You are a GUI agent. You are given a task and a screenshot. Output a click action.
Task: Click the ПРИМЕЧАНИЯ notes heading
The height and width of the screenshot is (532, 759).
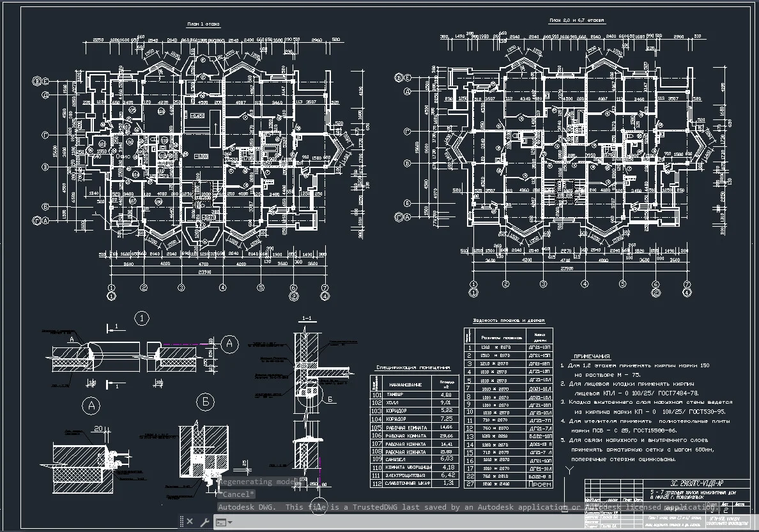pos(592,356)
